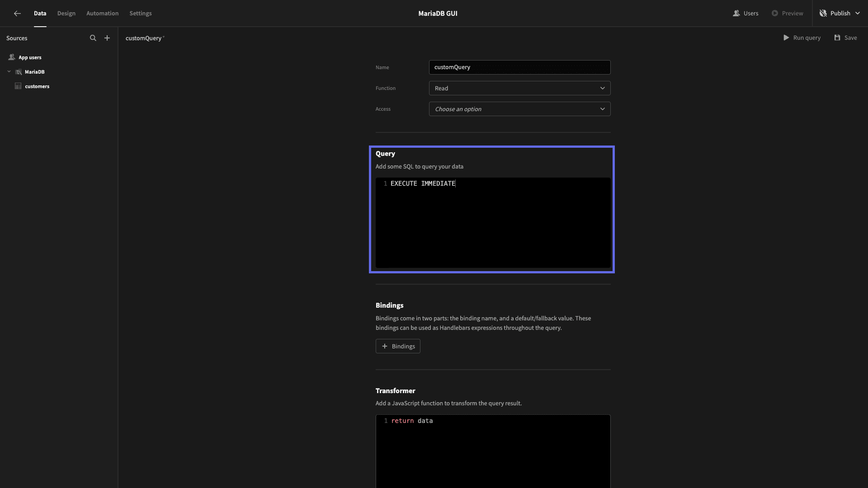The image size is (868, 488).
Task: Click the Preview play icon
Action: 775,14
